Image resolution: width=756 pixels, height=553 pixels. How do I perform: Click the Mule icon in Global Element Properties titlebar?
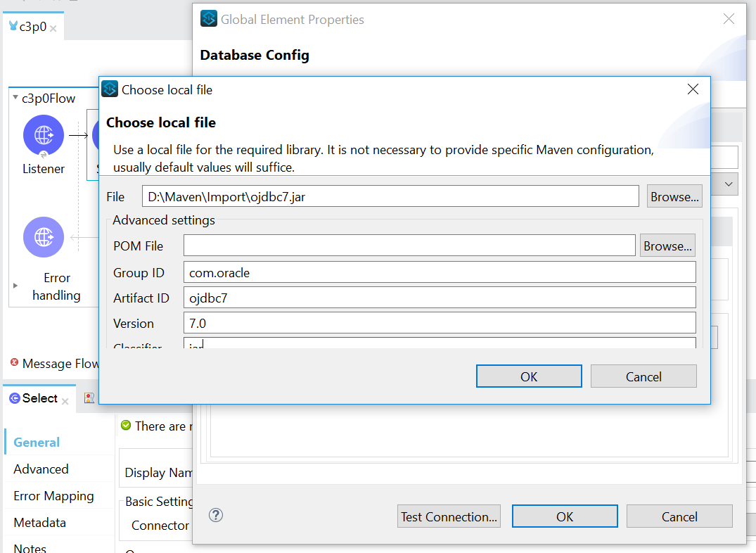[x=208, y=19]
